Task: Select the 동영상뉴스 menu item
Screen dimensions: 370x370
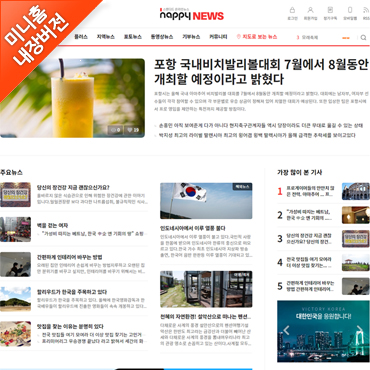Action: 162,37
